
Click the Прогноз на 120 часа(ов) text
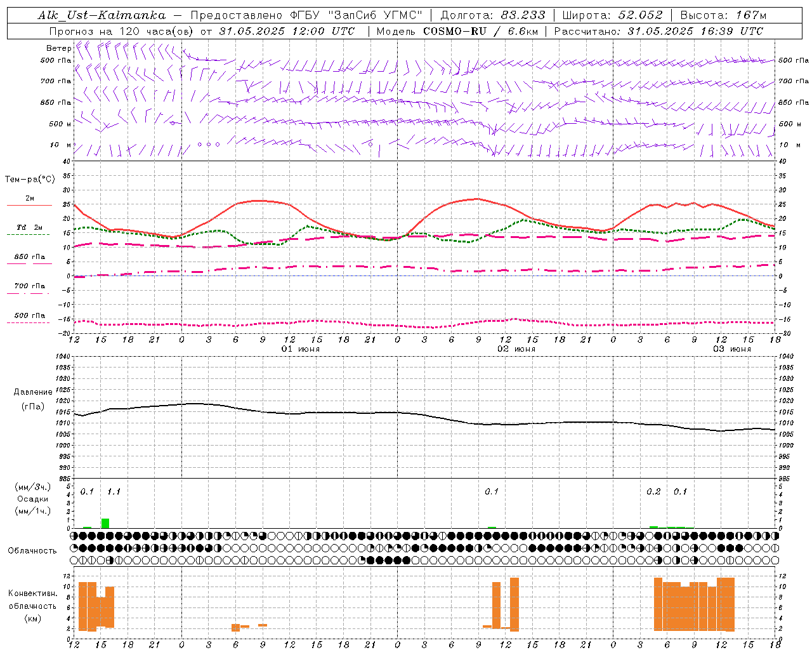click(x=122, y=31)
